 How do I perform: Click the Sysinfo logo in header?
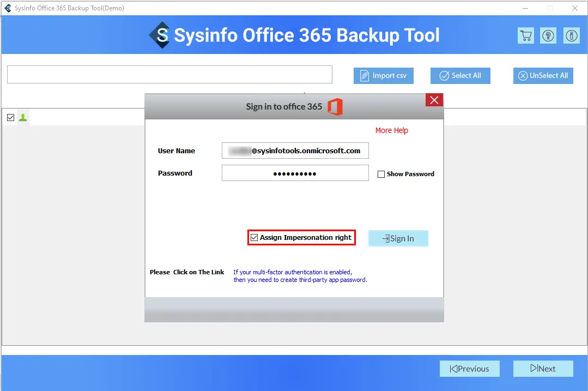click(x=159, y=35)
